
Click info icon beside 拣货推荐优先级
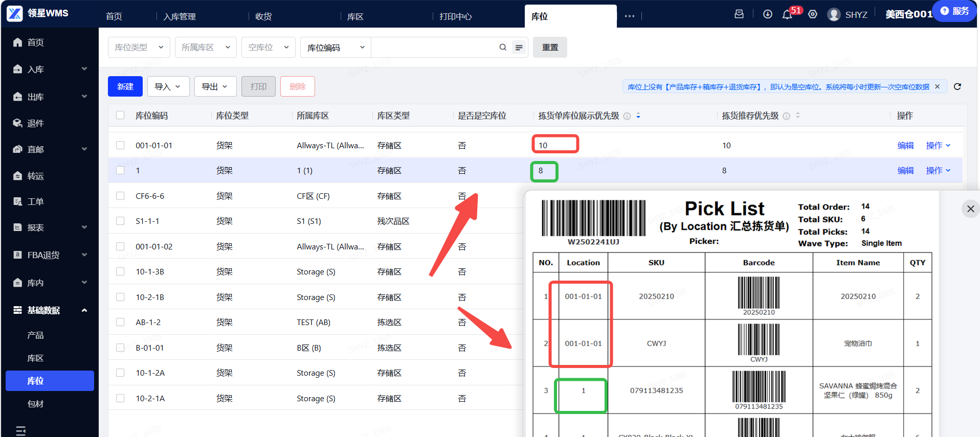pyautogui.click(x=787, y=116)
